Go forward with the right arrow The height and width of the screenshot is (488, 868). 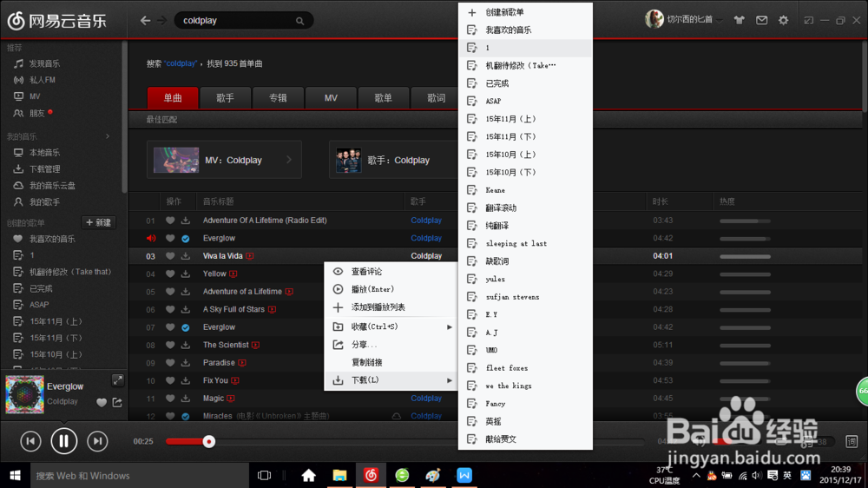pos(161,21)
